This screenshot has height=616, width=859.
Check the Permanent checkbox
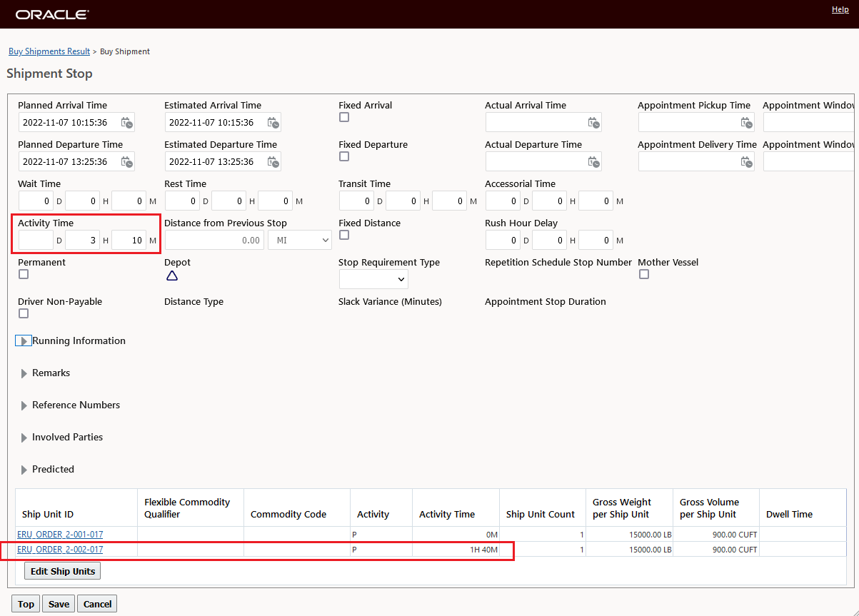point(24,274)
